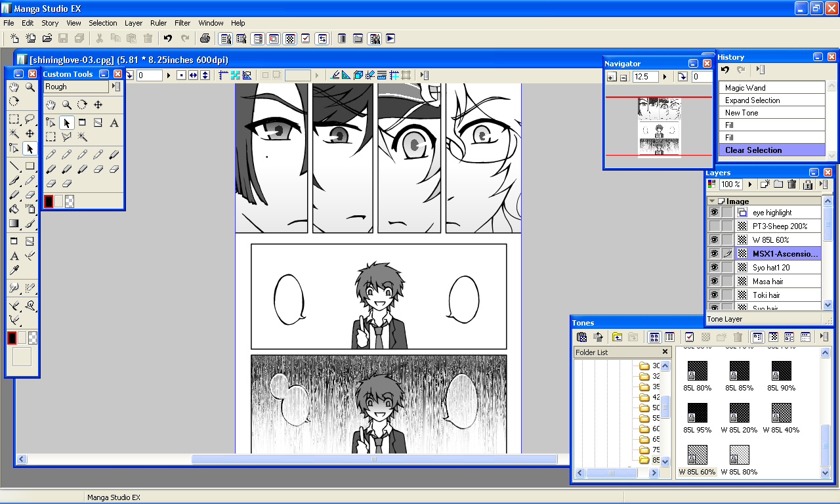
Task: Click the Print icon in the main toolbar
Action: point(205,39)
